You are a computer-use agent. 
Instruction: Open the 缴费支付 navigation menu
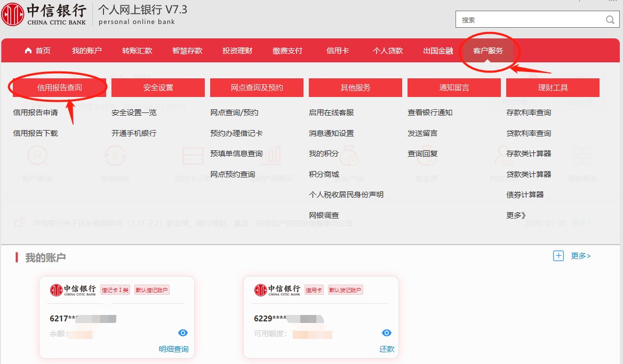pyautogui.click(x=287, y=51)
